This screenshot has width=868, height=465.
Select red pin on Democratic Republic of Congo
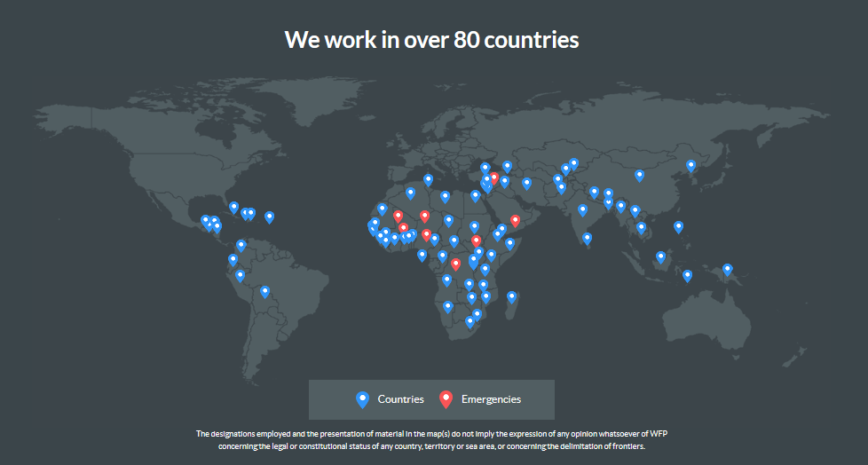click(455, 264)
